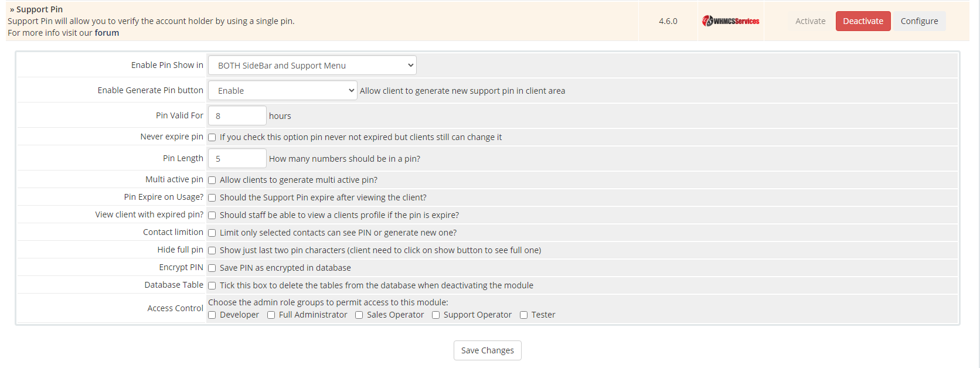This screenshot has width=980, height=368.
Task: Click the Deactivate button
Action: click(863, 21)
